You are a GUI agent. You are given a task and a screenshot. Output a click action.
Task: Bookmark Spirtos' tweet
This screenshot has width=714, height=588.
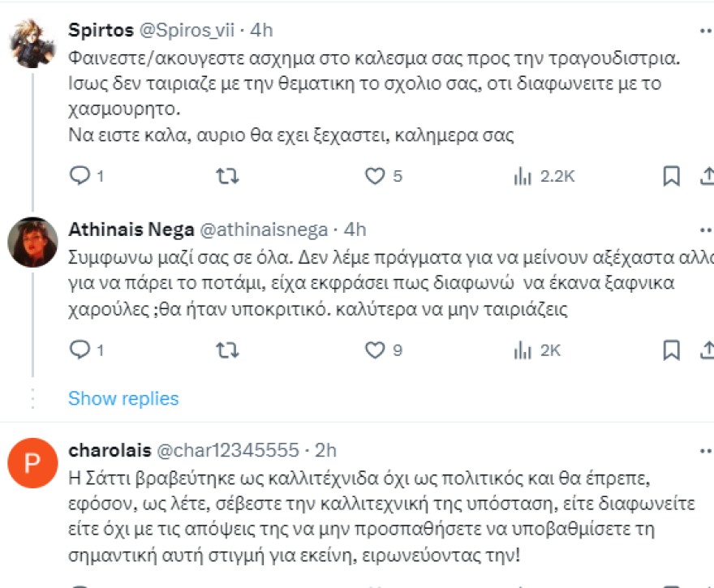tap(672, 175)
